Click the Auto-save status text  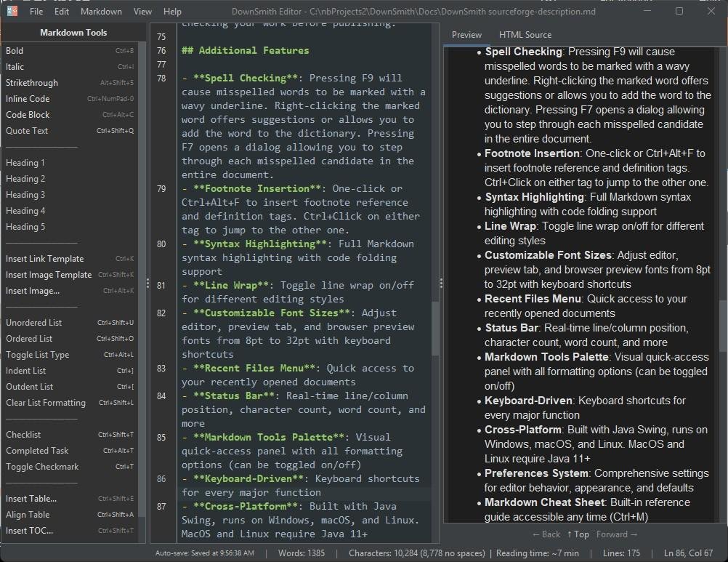pos(205,553)
